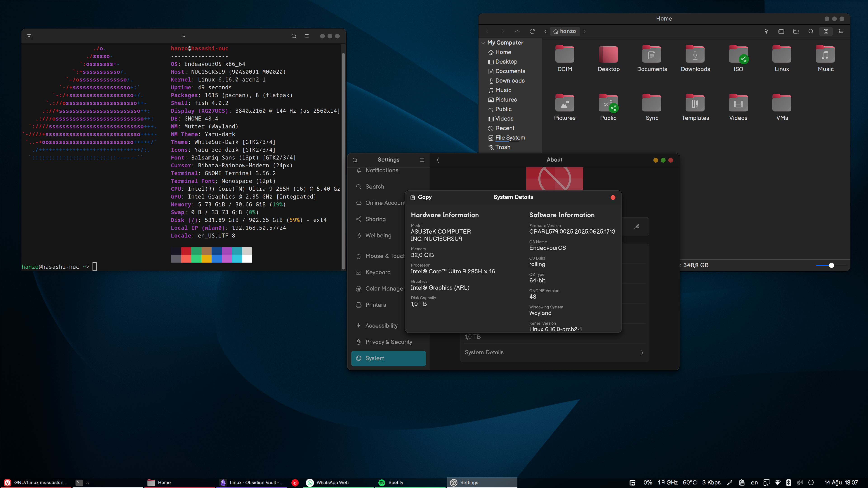Viewport: 868px width, 488px height.
Task: Select the Linux folder
Action: point(782,59)
